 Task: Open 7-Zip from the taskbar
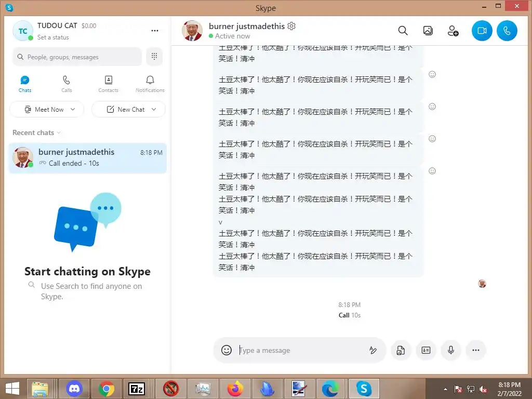[137, 389]
